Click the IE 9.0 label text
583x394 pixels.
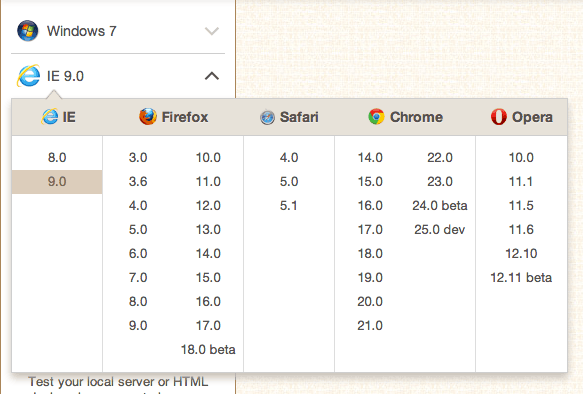pos(65,76)
